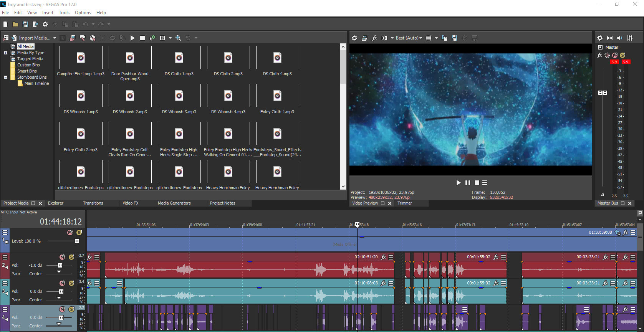Open the Video Preview hamburger menu
The width and height of the screenshot is (644, 332).
(485, 183)
